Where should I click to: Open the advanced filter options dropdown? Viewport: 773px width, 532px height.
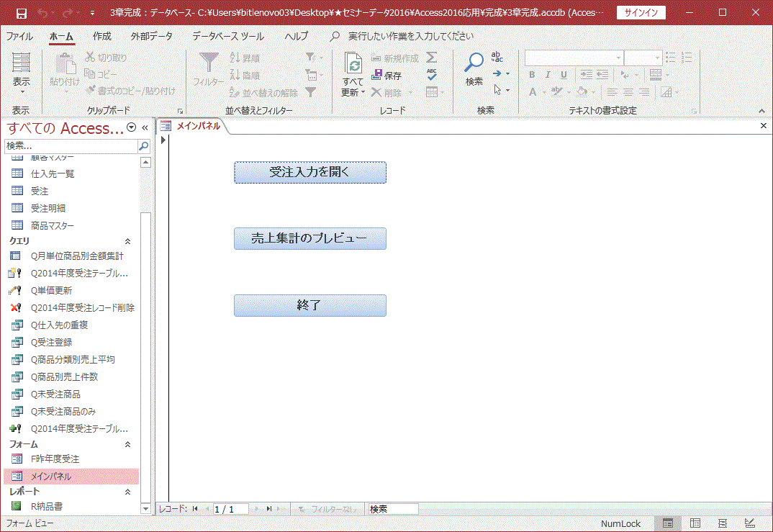click(314, 75)
